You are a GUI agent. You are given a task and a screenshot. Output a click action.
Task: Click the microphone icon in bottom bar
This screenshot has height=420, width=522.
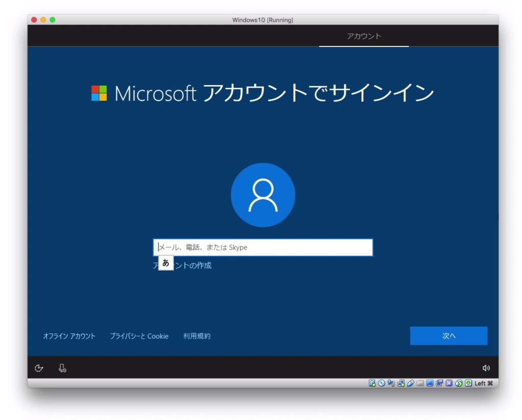click(x=62, y=367)
